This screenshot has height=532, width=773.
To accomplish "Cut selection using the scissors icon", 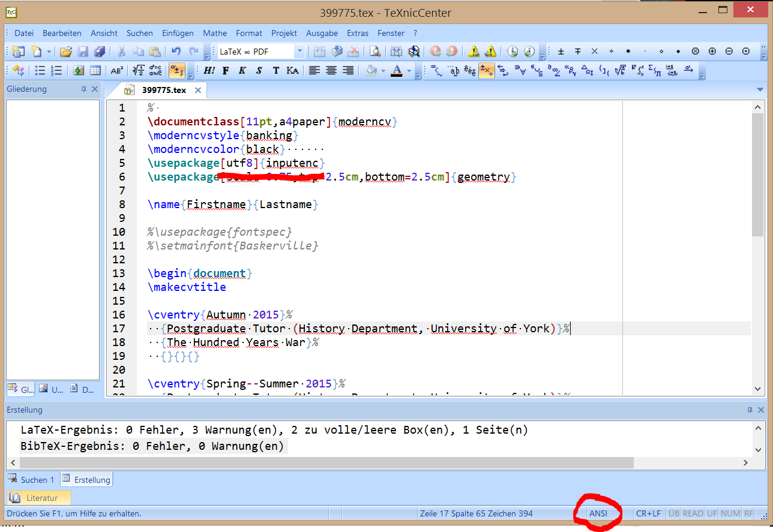I will 121,52.
